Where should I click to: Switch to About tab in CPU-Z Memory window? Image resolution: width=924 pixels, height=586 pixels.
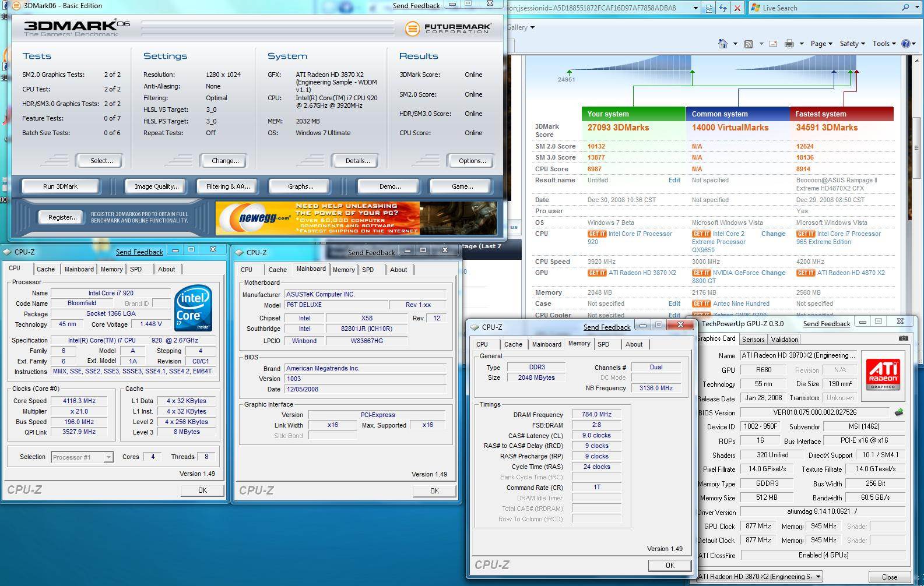(634, 344)
